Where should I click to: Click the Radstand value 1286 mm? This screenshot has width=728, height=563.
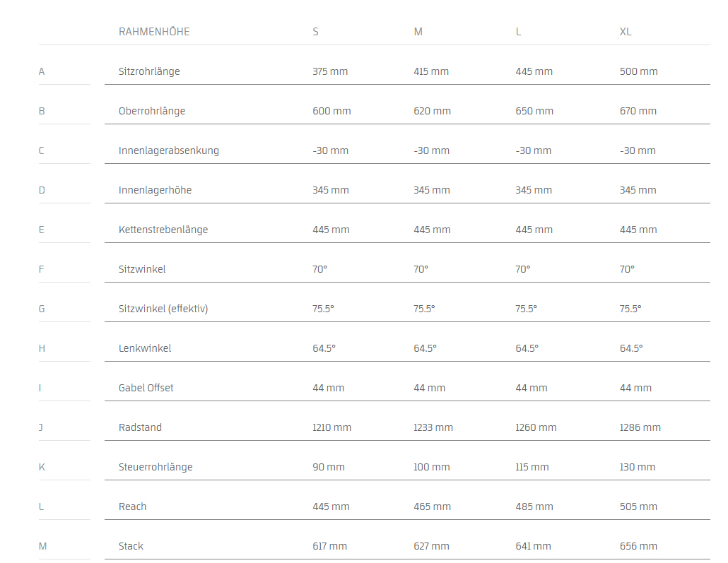640,427
